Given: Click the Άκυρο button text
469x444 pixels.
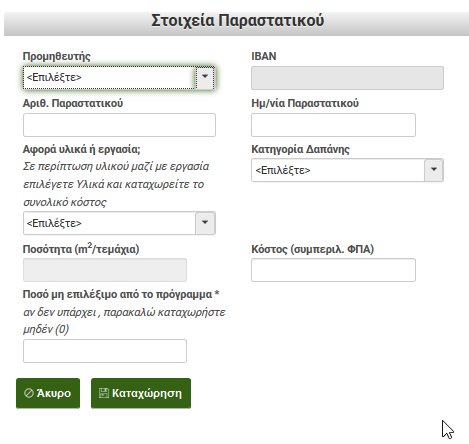Looking at the screenshot, I should click(54, 393).
